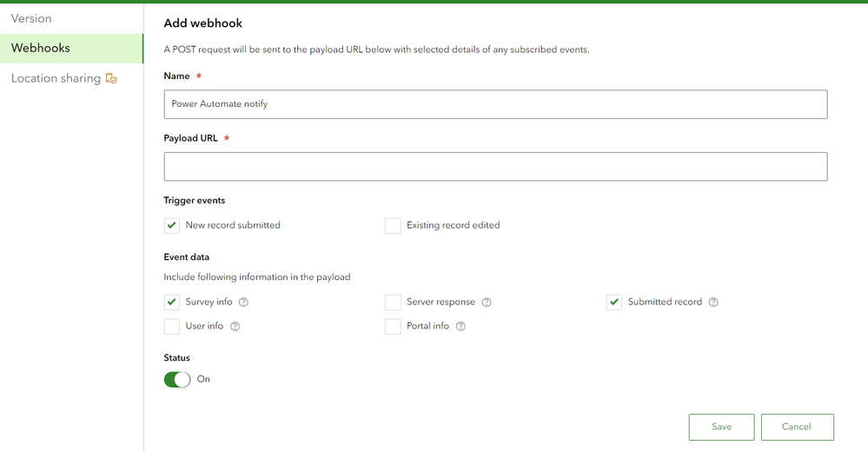Click help icon next to Survey info

pos(243,302)
